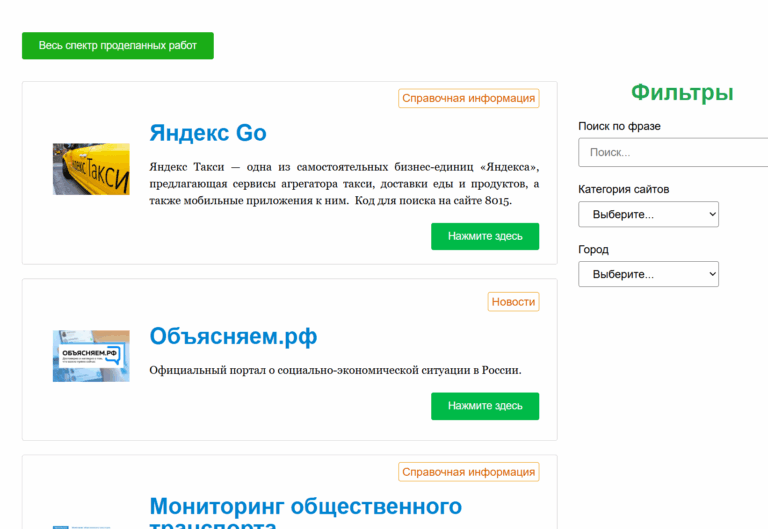The width and height of the screenshot is (768, 529).
Task: Select the 'Справочная информация' tag on Яндекс Go card
Action: 469,98
